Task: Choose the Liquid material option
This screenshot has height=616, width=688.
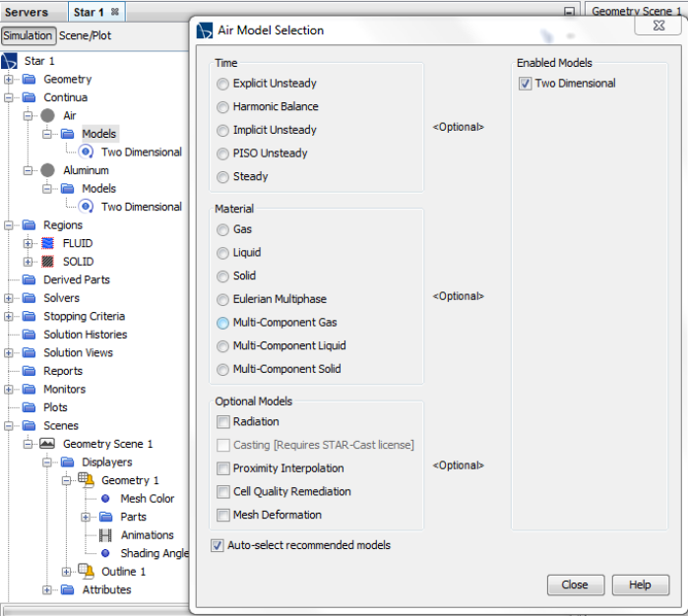Action: coord(222,253)
